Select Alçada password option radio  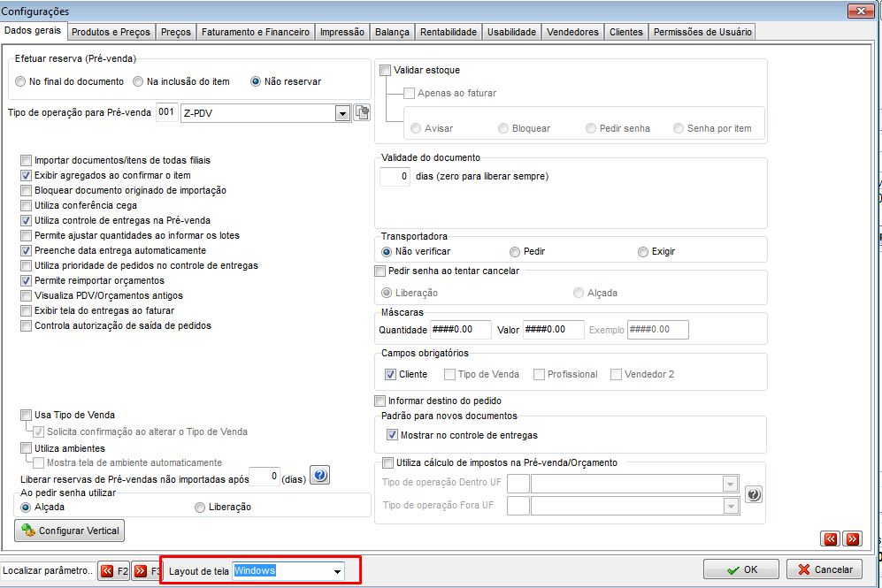(26, 508)
